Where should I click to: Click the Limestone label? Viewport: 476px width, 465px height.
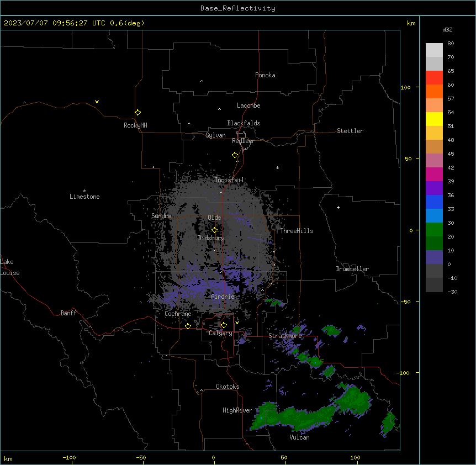pos(84,197)
